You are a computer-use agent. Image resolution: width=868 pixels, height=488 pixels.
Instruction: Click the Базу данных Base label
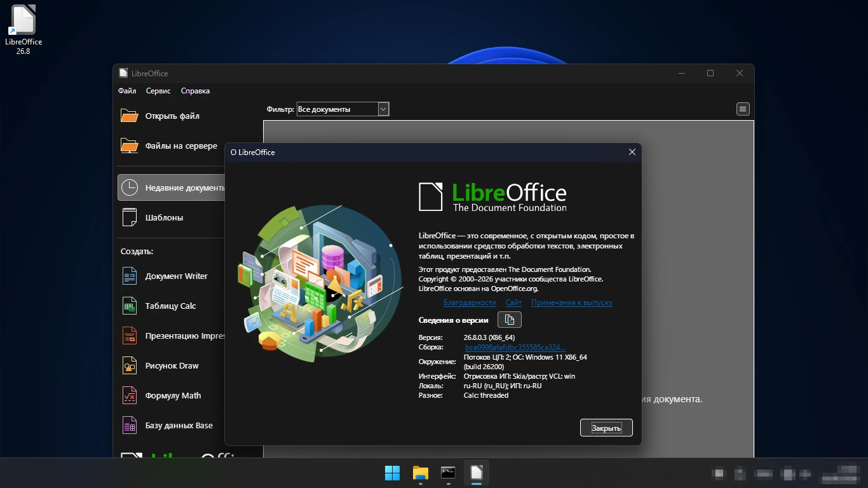pos(179,426)
